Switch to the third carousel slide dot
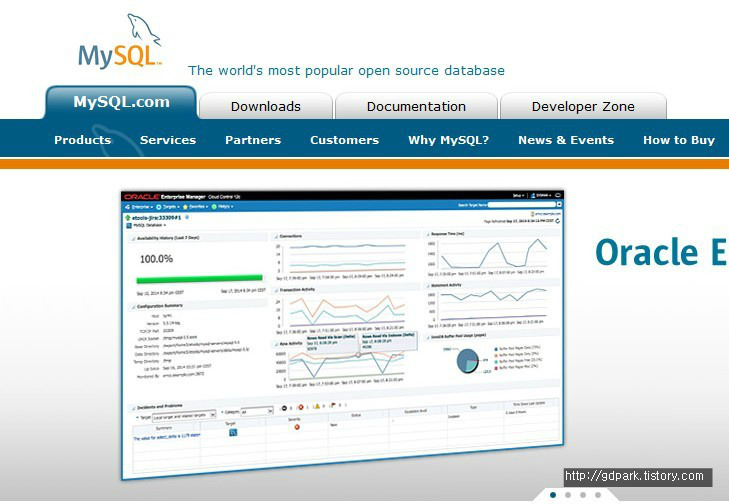Image resolution: width=729 pixels, height=504 pixels. click(x=583, y=495)
